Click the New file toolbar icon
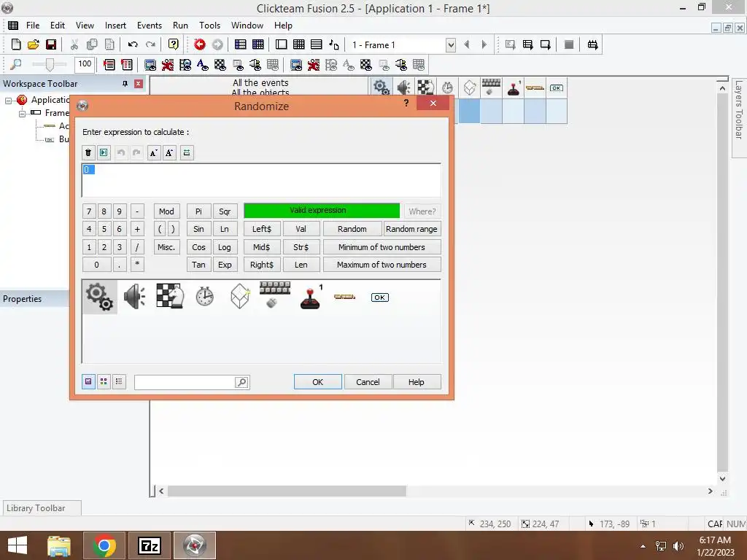The height and width of the screenshot is (560, 747). 16,44
